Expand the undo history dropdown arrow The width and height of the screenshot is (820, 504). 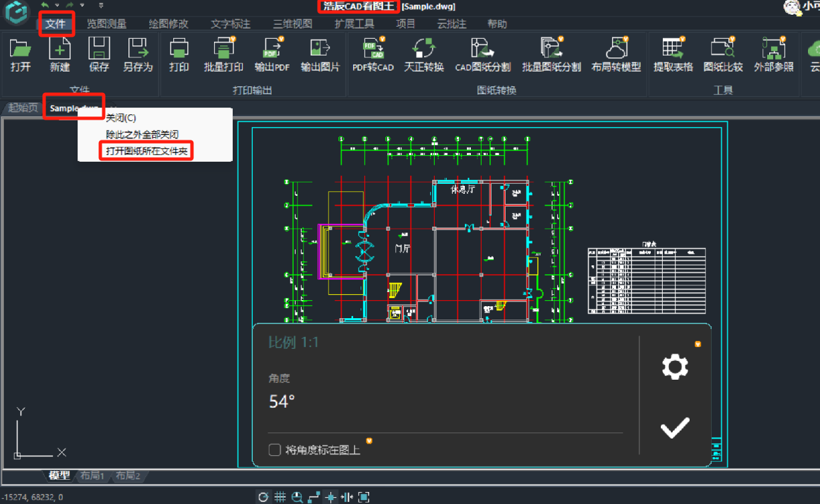click(56, 5)
